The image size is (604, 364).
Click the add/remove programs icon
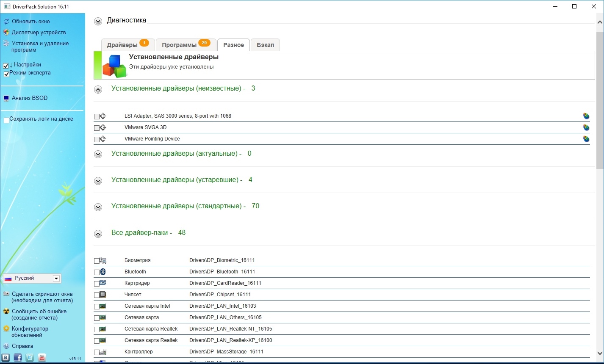coord(6,43)
